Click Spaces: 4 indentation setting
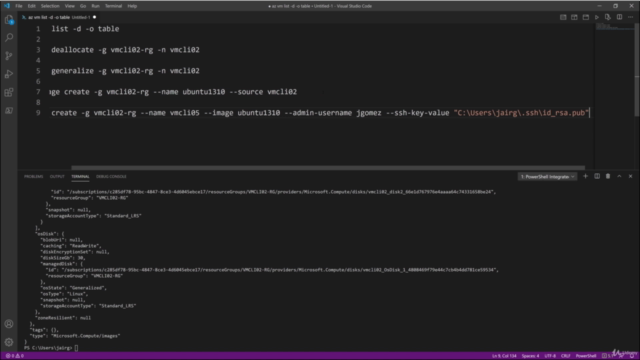Viewport: 640px width, 360px height. pyautogui.click(x=531, y=356)
